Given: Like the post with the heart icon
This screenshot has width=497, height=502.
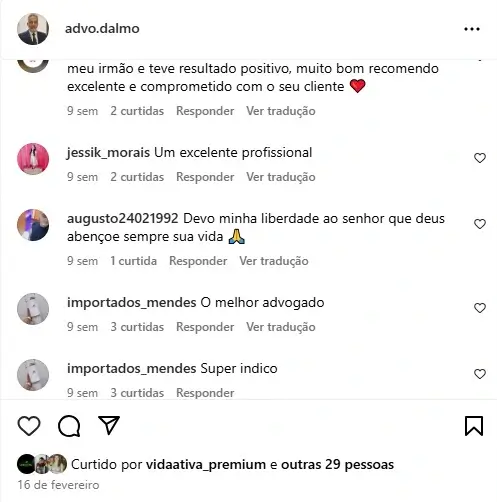Looking at the screenshot, I should click(x=29, y=426).
